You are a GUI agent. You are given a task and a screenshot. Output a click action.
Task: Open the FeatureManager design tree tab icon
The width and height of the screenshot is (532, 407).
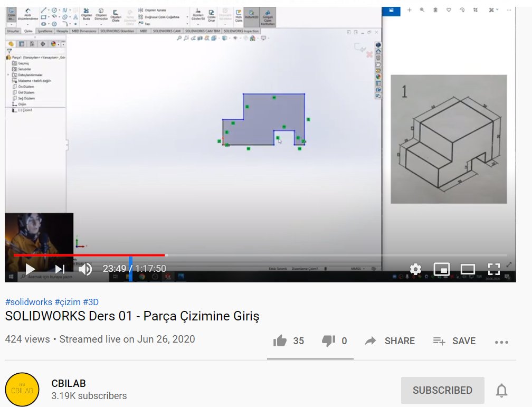pyautogui.click(x=11, y=44)
